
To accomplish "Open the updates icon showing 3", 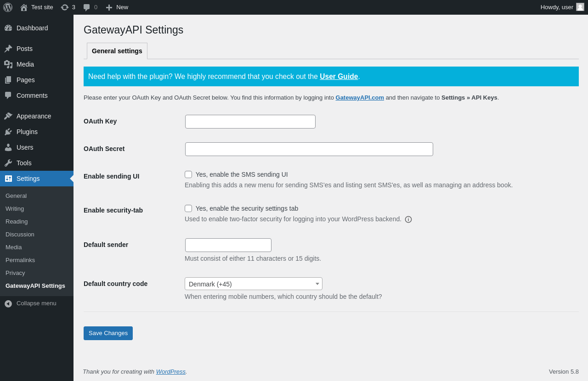I will (x=65, y=7).
